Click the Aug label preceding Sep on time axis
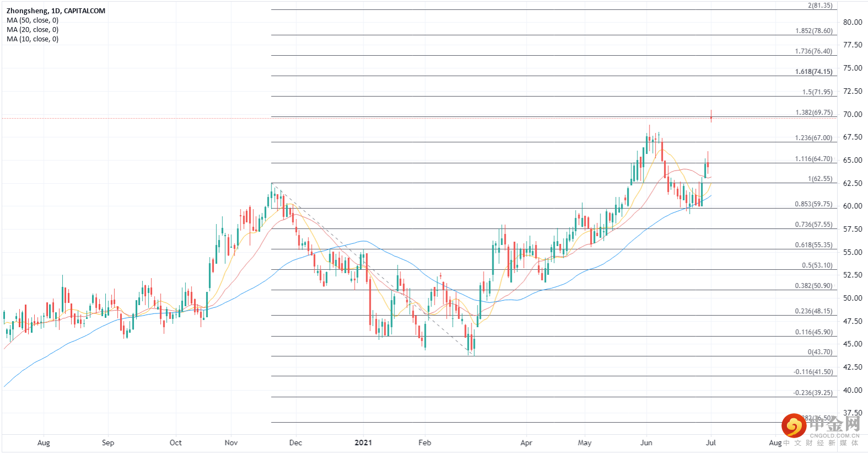The width and height of the screenshot is (868, 453). (x=44, y=443)
